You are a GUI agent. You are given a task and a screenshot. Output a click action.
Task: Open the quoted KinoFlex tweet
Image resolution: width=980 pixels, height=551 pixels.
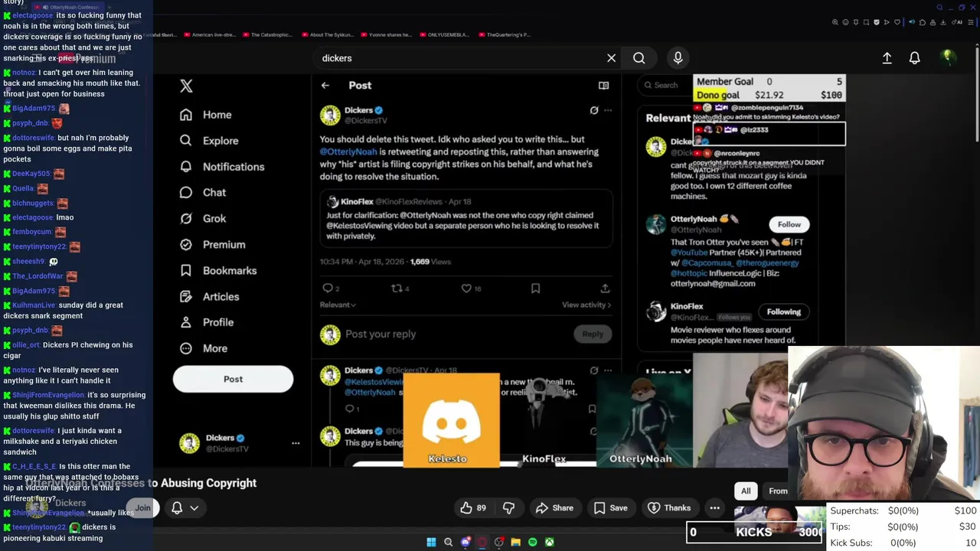pos(466,218)
